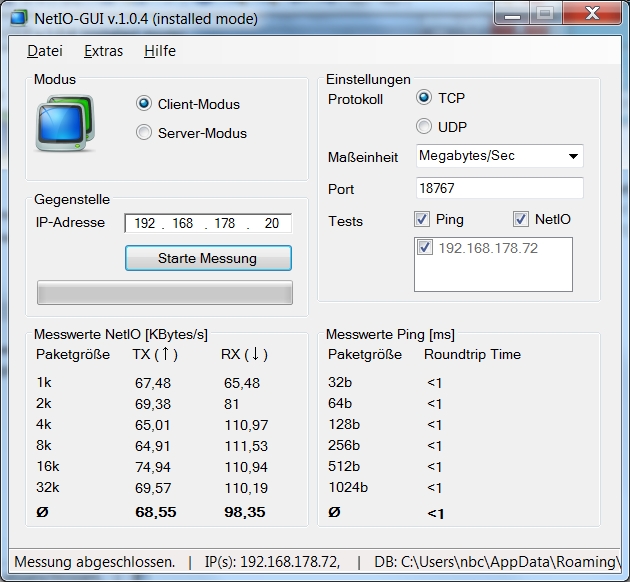Screen dimensions: 630x582
Task: Click status text Messung abgeschlossen.
Action: (95, 562)
